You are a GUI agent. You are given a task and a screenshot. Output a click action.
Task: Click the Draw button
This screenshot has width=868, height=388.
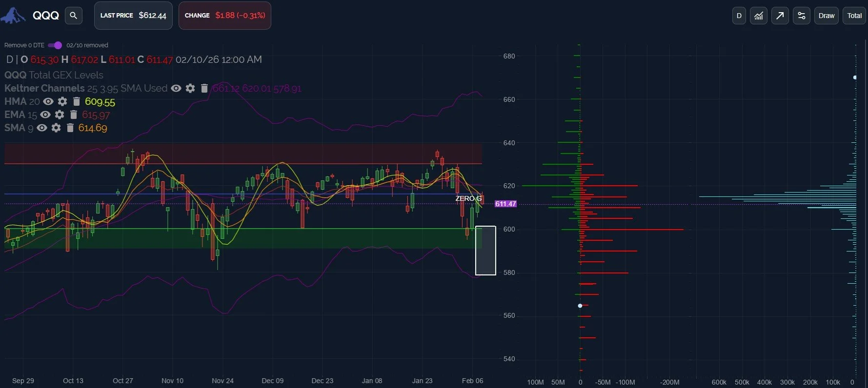pos(826,16)
